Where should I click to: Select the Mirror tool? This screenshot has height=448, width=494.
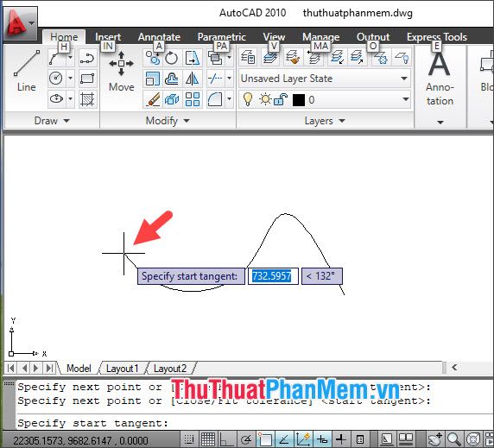(193, 79)
